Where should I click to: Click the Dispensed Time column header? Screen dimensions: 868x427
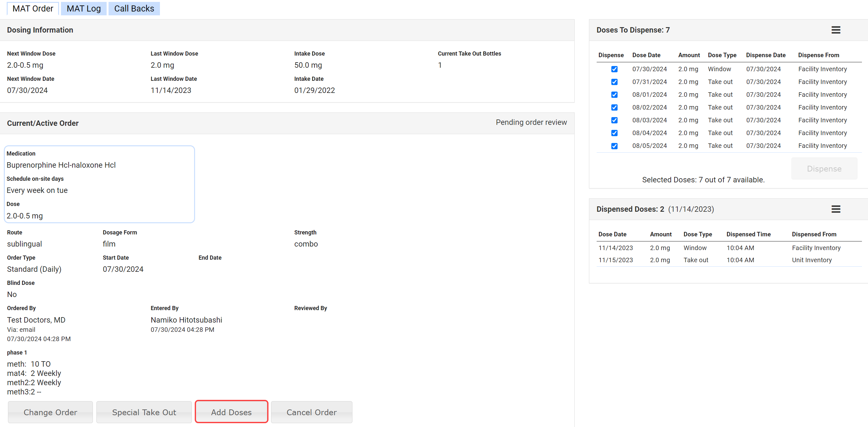pyautogui.click(x=748, y=234)
